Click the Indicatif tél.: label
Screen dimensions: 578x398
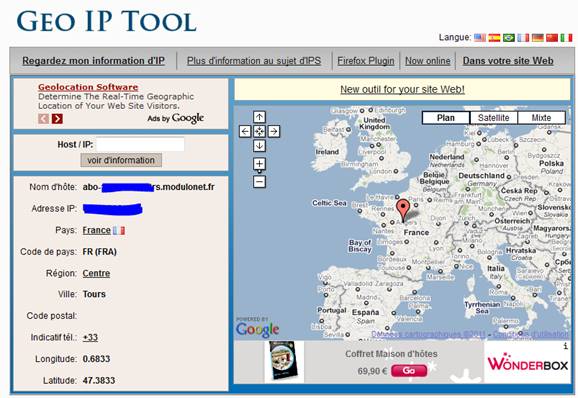54,338
